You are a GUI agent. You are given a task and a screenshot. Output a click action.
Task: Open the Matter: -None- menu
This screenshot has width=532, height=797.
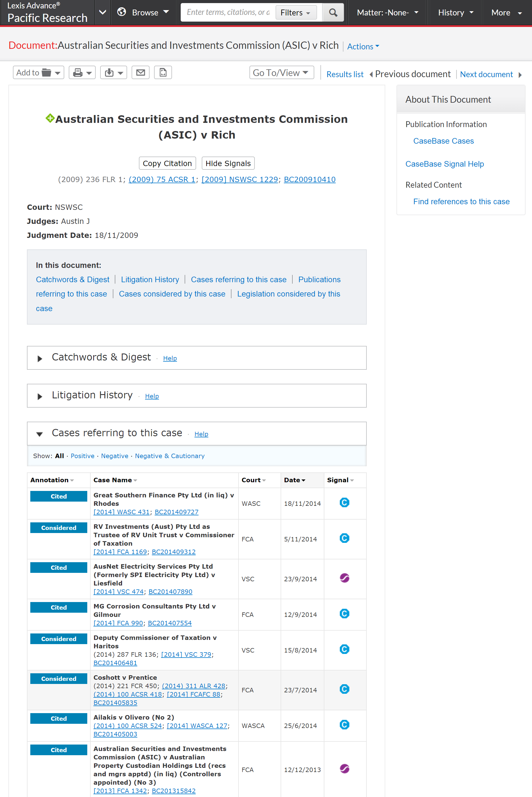[x=387, y=13]
